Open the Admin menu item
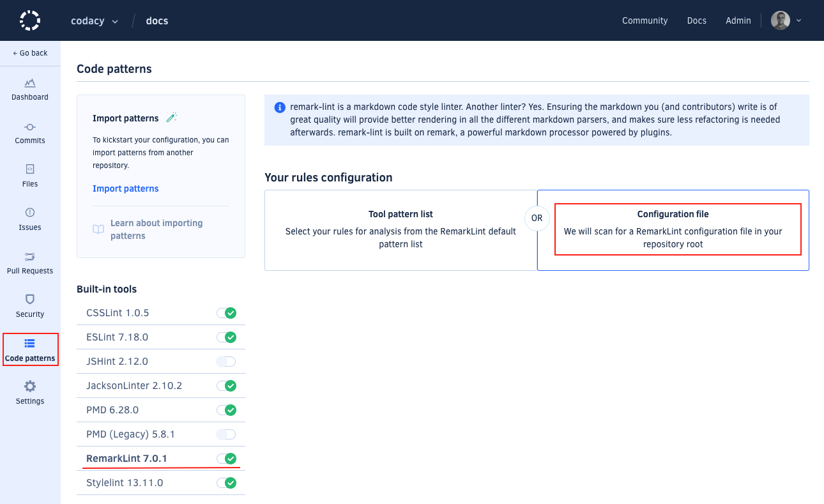 point(738,20)
